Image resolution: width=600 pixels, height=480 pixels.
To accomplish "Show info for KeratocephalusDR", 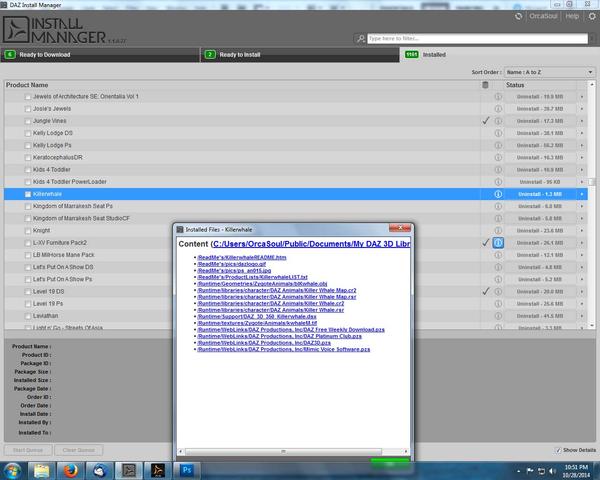I will pyautogui.click(x=498, y=157).
